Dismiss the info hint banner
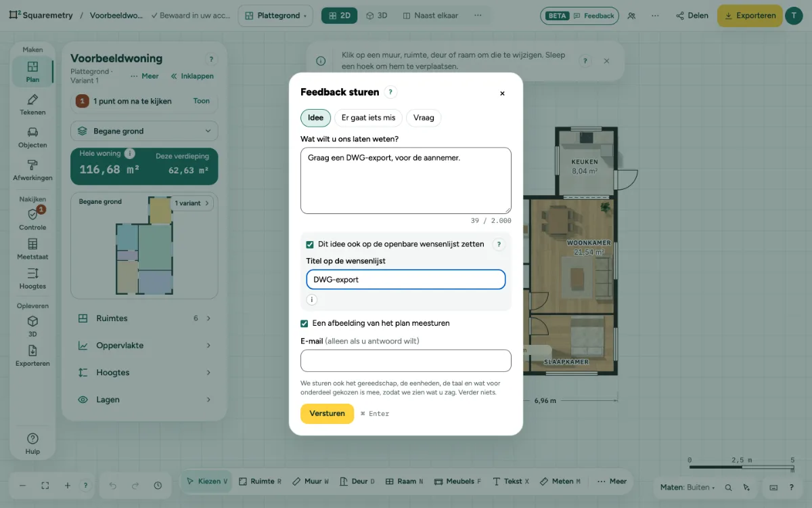 (x=606, y=61)
